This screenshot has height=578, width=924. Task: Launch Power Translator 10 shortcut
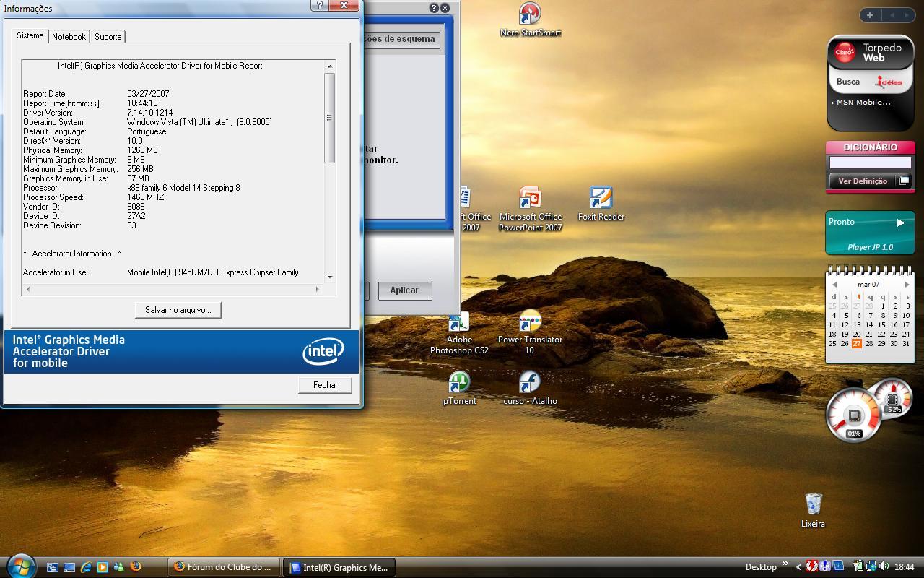(530, 332)
